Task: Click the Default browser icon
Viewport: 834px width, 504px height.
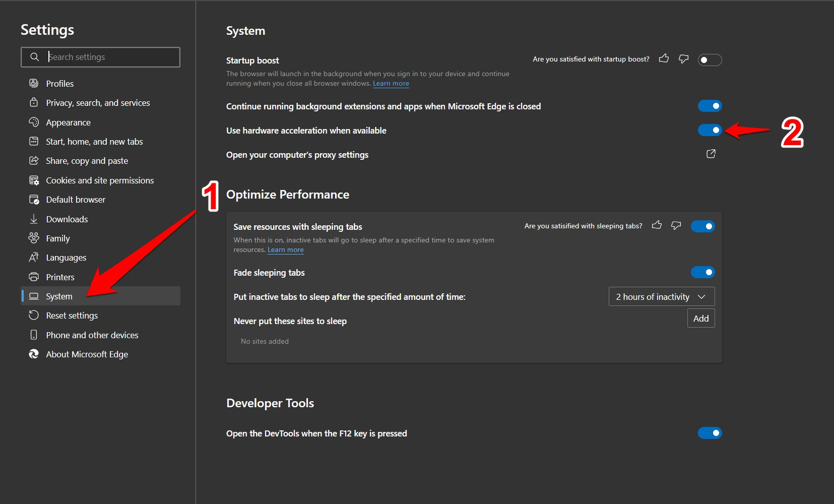Action: [x=34, y=199]
